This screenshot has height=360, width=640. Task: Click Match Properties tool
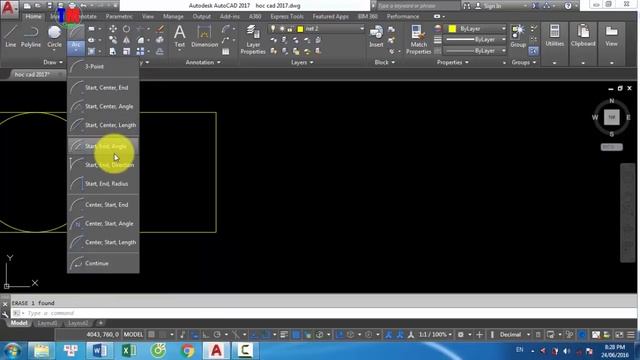418,39
